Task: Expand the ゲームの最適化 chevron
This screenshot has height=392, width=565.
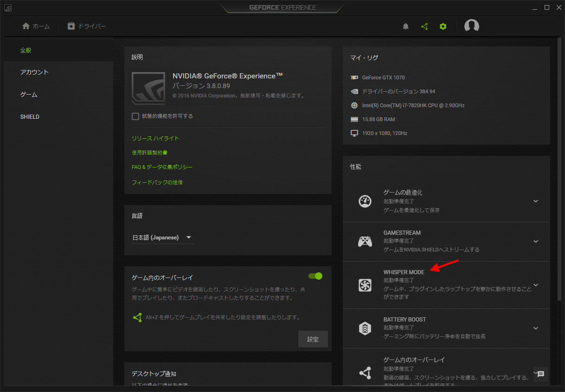Action: point(536,201)
